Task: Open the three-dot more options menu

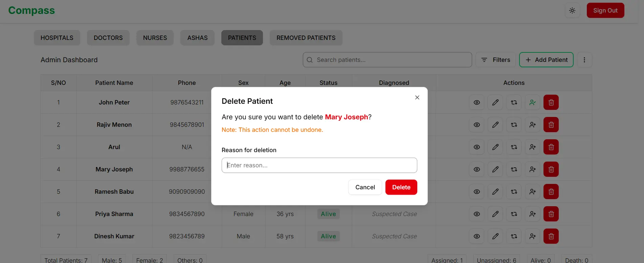Action: coord(584,60)
